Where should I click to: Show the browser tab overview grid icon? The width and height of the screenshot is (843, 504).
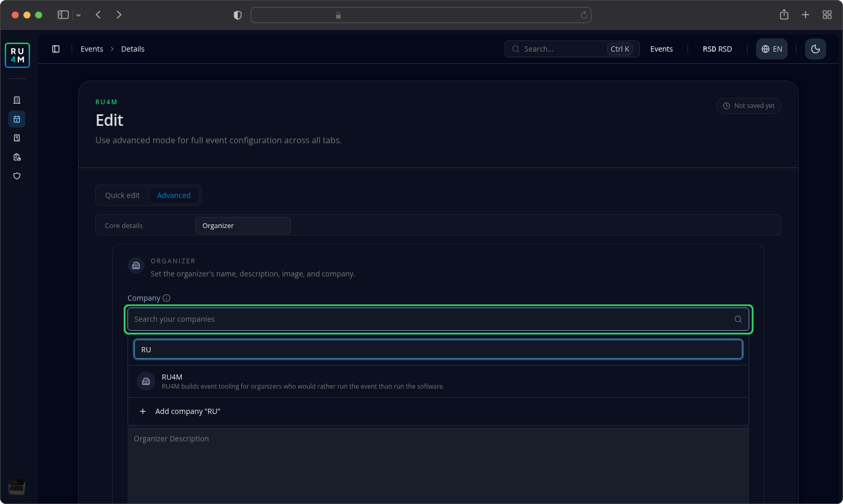tap(827, 15)
